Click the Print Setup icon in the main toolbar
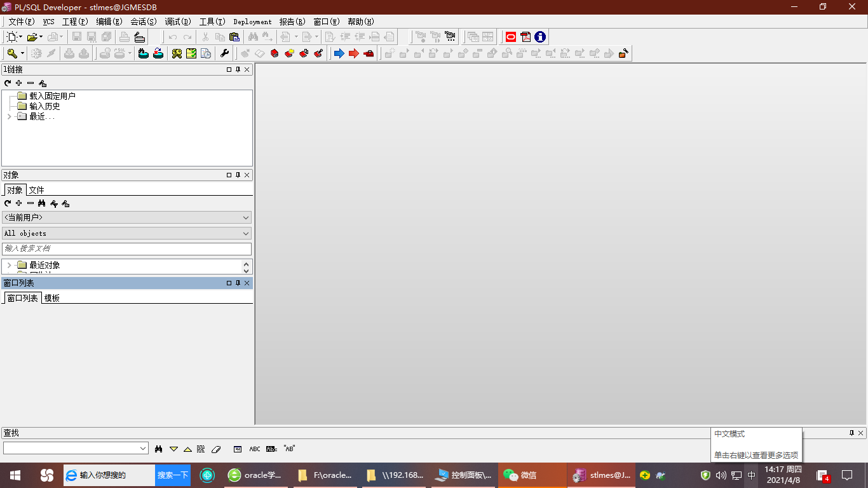This screenshot has height=488, width=868. click(x=140, y=37)
